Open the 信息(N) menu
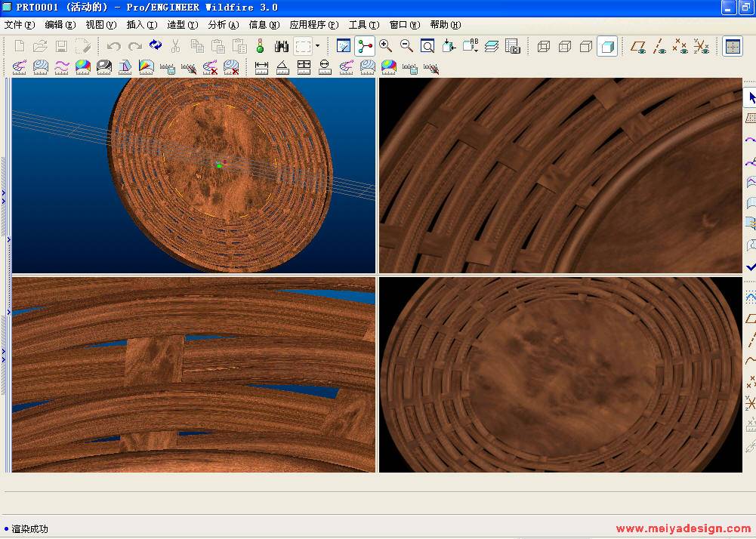 click(264, 25)
